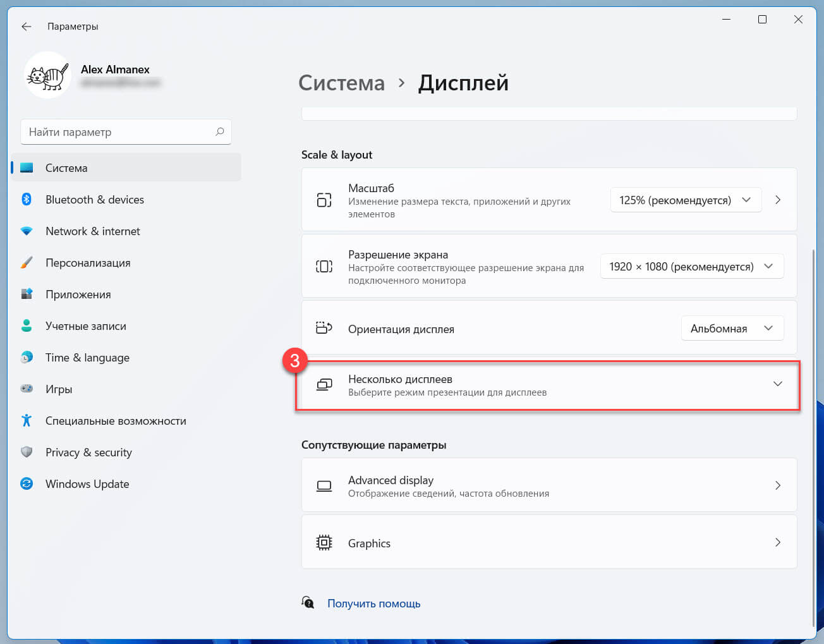Open Privacy & security section

pos(126,453)
